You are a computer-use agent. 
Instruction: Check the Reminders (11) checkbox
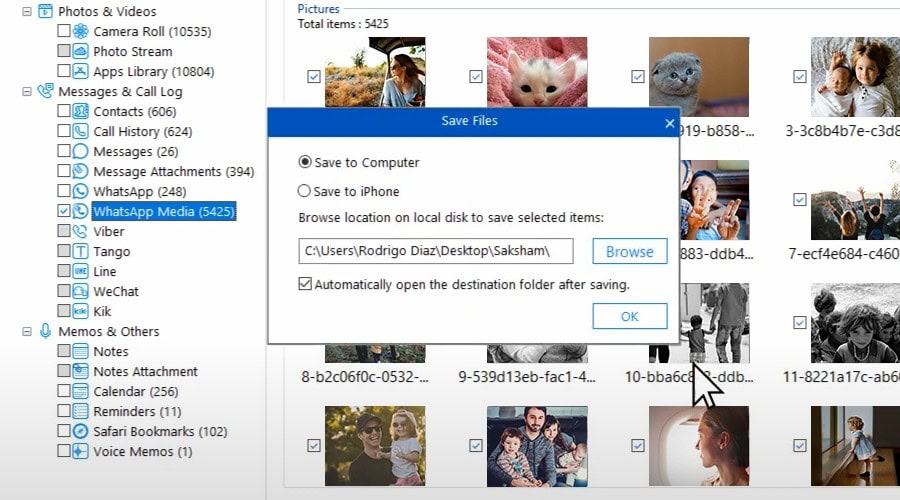64,411
